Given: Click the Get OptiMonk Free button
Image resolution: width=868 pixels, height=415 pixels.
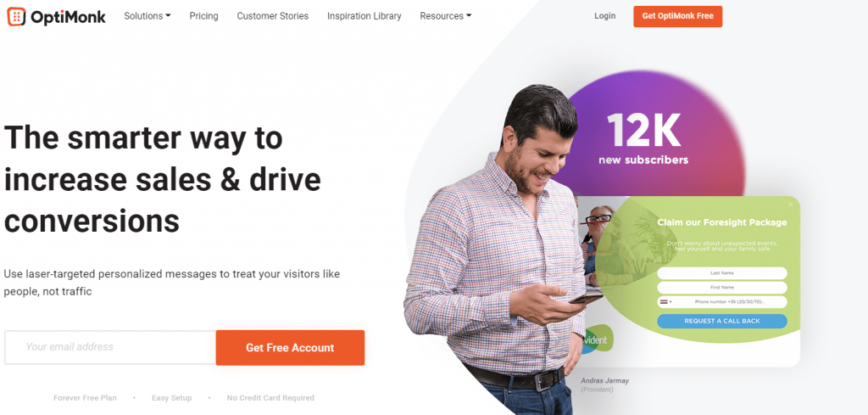Looking at the screenshot, I should (x=677, y=16).
